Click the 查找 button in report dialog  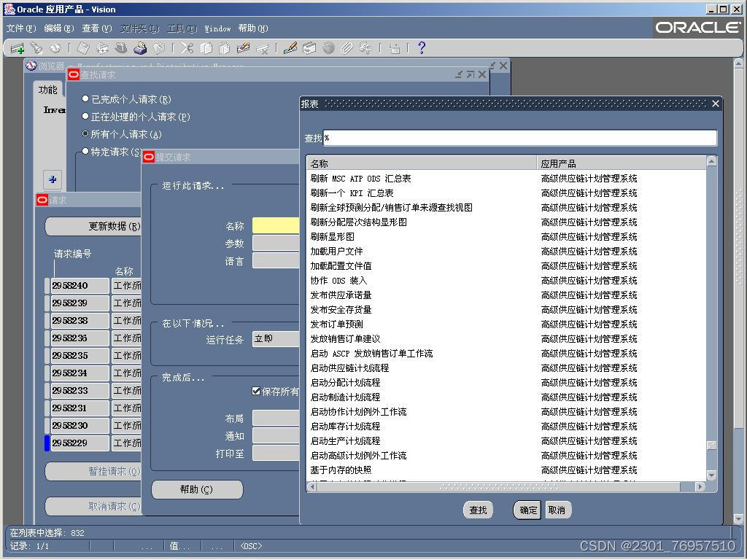coord(478,510)
